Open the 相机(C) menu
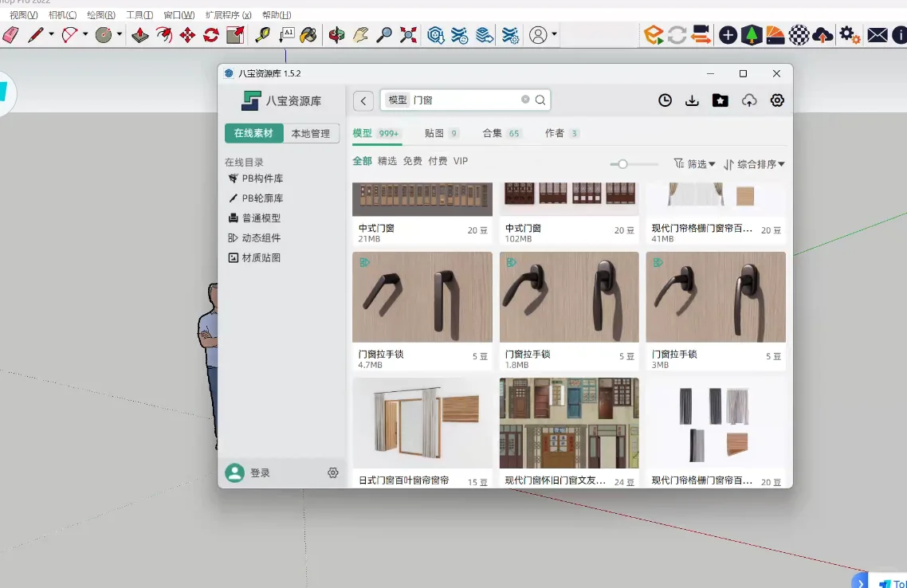 62,15
